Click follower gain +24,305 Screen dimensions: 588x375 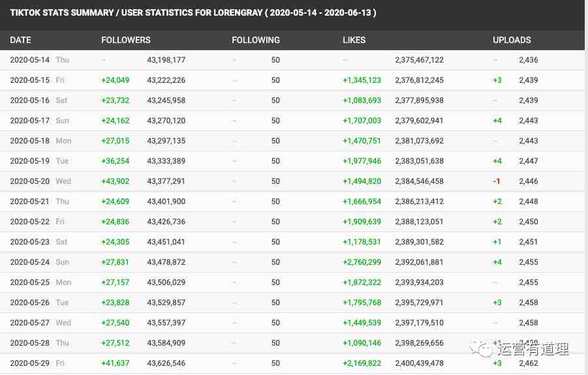(x=115, y=242)
